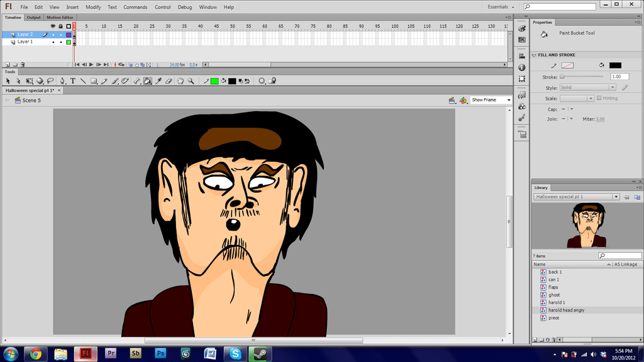Collapse the Fill and Stroke section
Viewport: 644px width, 362px height.
point(534,55)
